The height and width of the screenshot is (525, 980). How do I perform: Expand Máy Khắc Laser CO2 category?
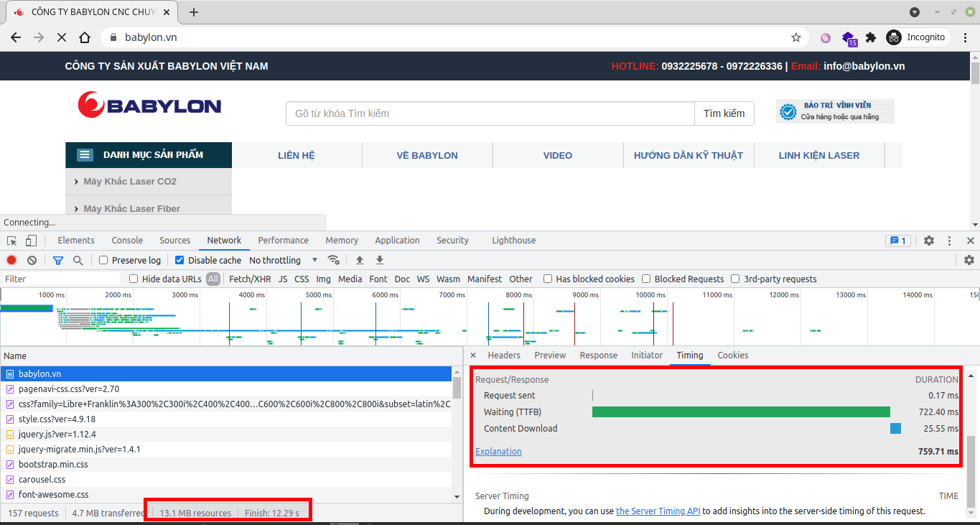149,182
